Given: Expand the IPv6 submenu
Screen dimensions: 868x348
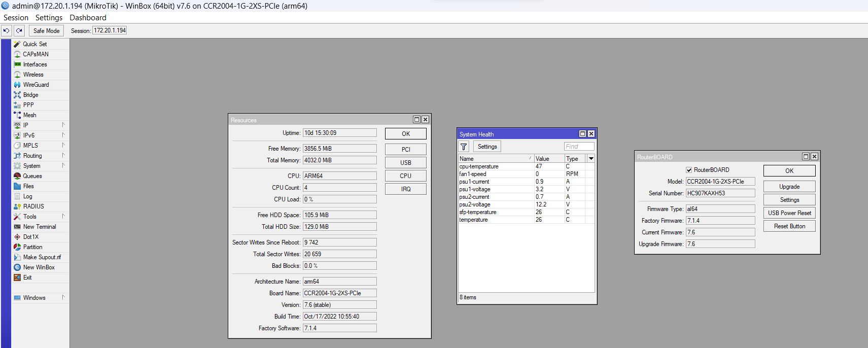Looking at the screenshot, I should click(63, 135).
